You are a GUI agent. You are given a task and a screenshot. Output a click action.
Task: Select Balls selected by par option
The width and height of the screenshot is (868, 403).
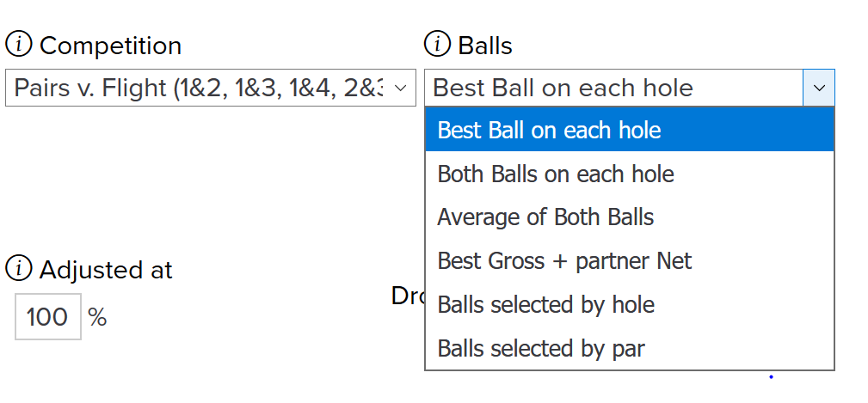click(x=630, y=348)
